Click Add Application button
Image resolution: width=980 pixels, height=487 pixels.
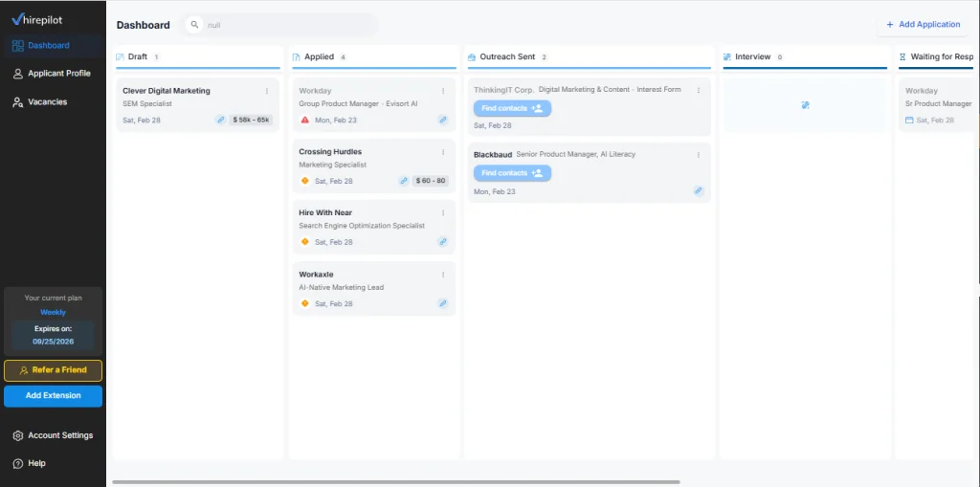(923, 24)
